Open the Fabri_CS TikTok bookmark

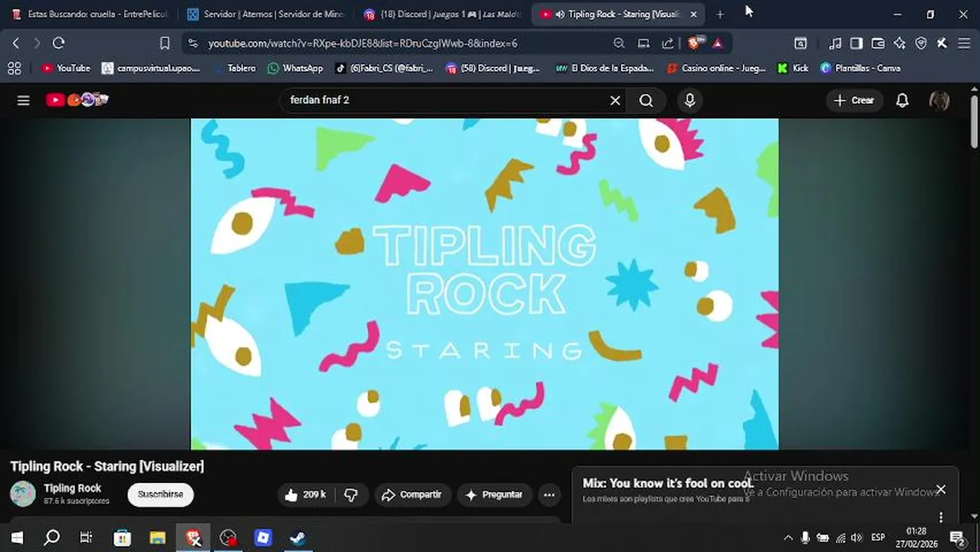click(384, 68)
